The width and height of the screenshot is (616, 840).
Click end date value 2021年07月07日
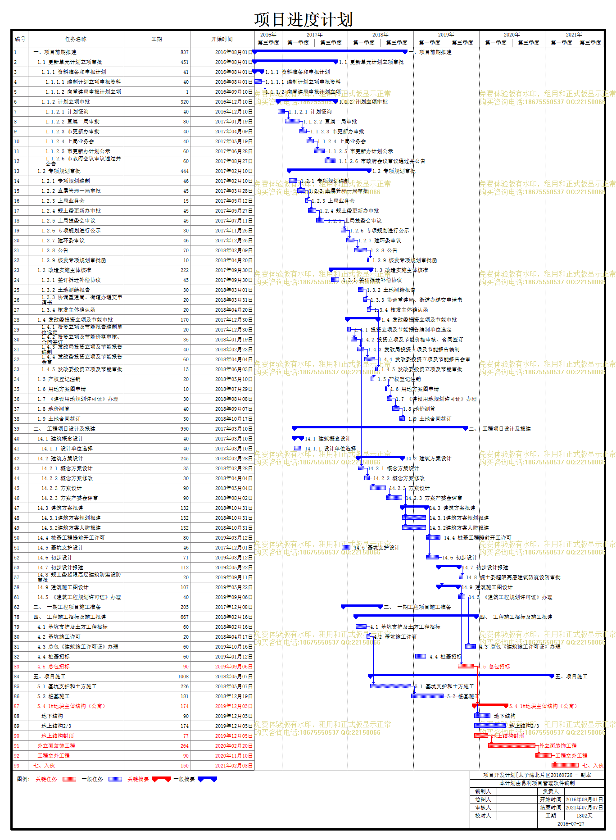[x=584, y=808]
